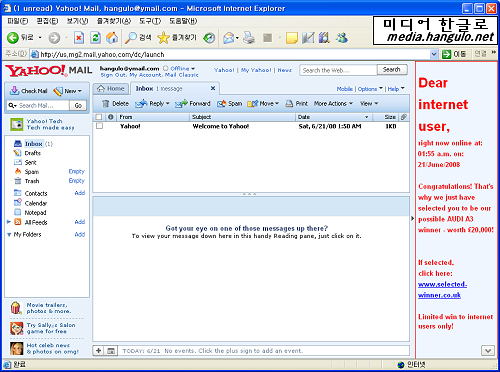This screenshot has width=500, height=372.
Task: Click the My Yahoo! link
Action: pyautogui.click(x=256, y=70)
